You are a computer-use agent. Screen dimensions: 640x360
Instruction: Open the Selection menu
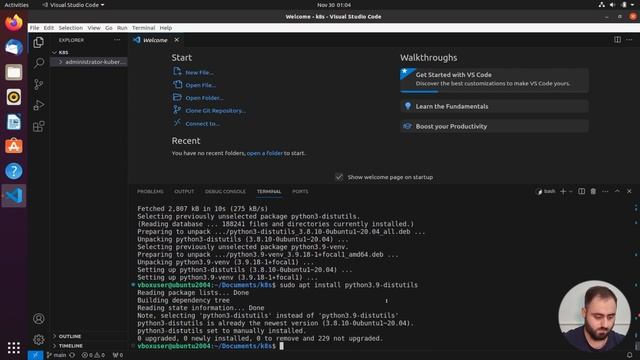(71, 28)
